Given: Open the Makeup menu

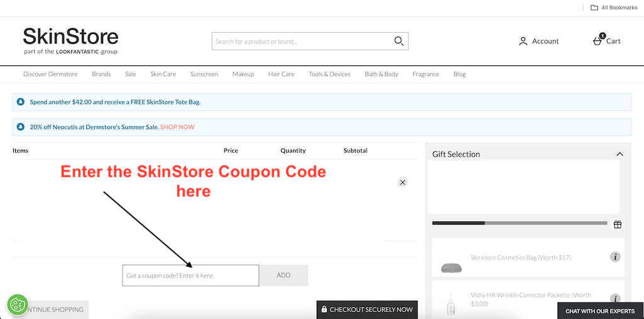Looking at the screenshot, I should click(243, 74).
